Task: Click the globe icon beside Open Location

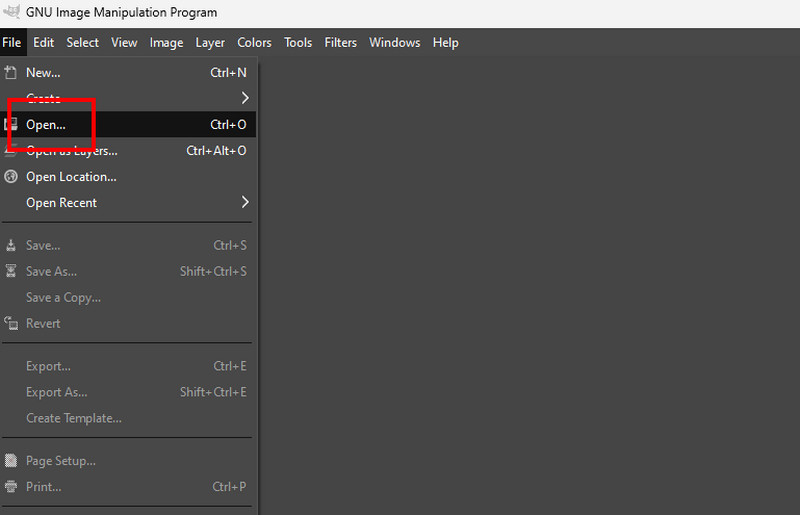Action: (11, 177)
